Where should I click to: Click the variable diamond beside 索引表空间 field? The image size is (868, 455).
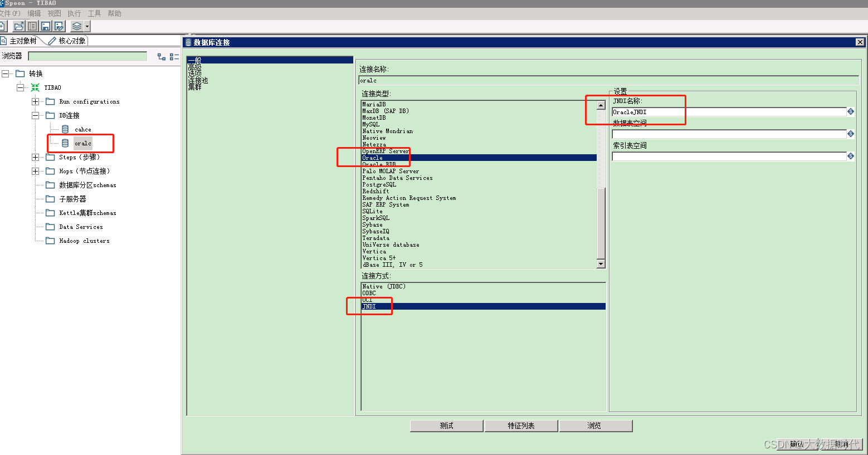tap(851, 156)
